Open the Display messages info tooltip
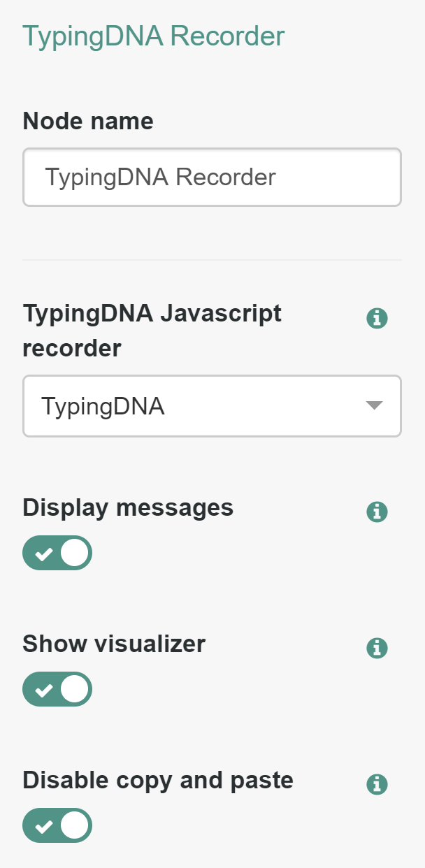 (x=377, y=512)
